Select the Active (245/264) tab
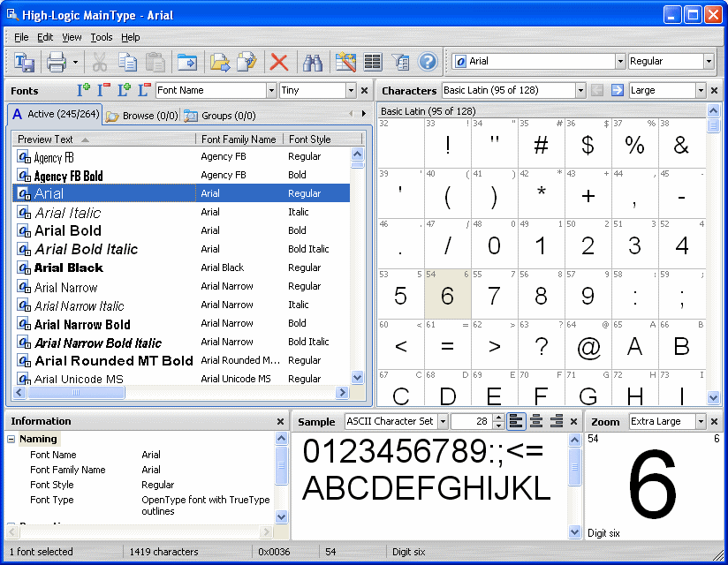Image resolution: width=728 pixels, height=565 pixels. pyautogui.click(x=55, y=114)
